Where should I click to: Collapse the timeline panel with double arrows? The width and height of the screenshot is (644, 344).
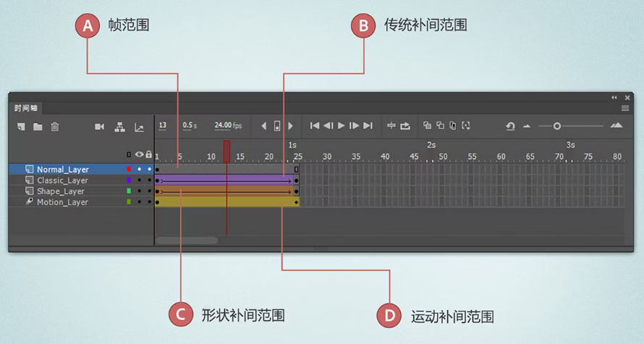(x=614, y=97)
